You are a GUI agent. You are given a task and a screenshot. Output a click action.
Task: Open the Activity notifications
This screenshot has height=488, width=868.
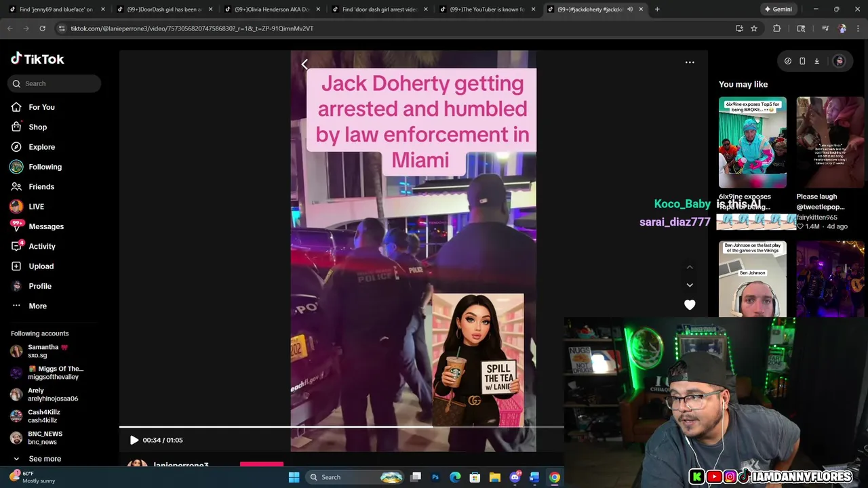point(41,246)
